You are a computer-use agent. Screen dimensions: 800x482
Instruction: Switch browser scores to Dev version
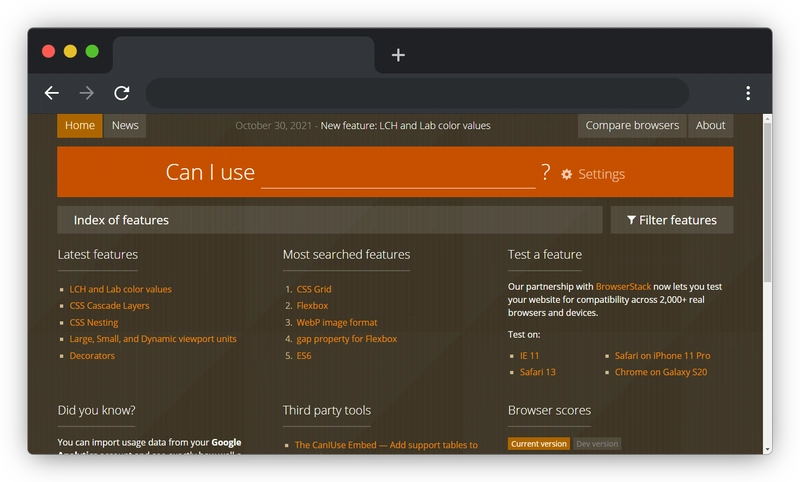tap(597, 444)
